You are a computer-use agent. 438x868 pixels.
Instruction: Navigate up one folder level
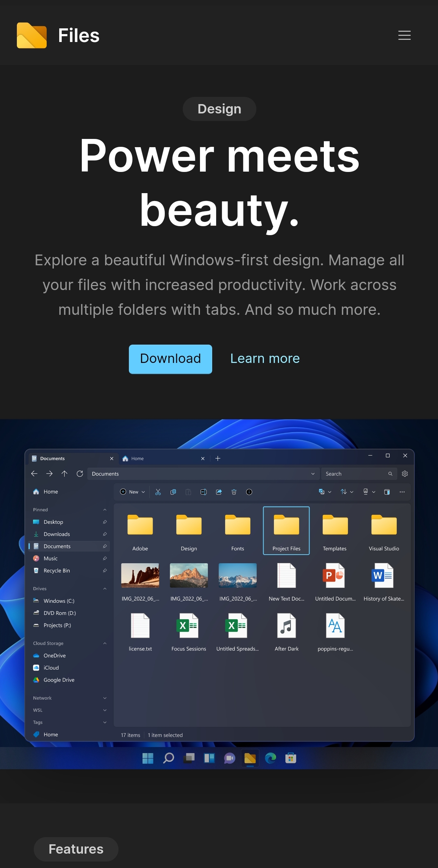(65, 474)
